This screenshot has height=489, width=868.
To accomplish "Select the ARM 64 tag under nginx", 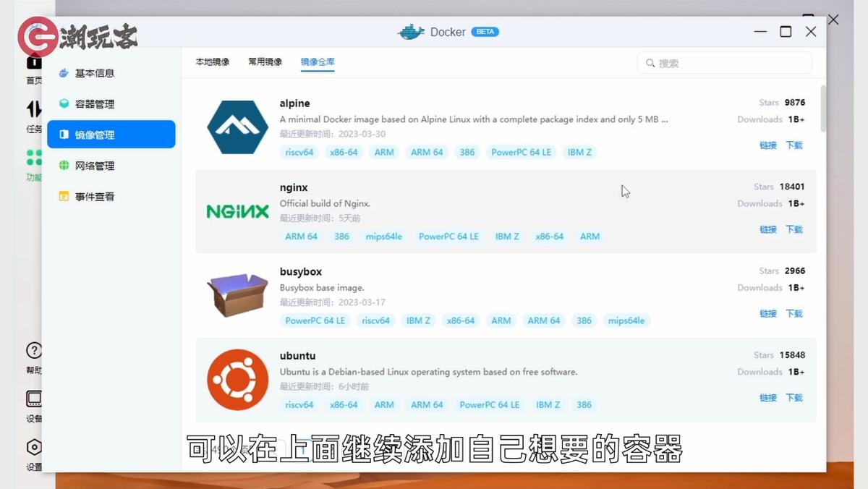I will click(x=300, y=236).
